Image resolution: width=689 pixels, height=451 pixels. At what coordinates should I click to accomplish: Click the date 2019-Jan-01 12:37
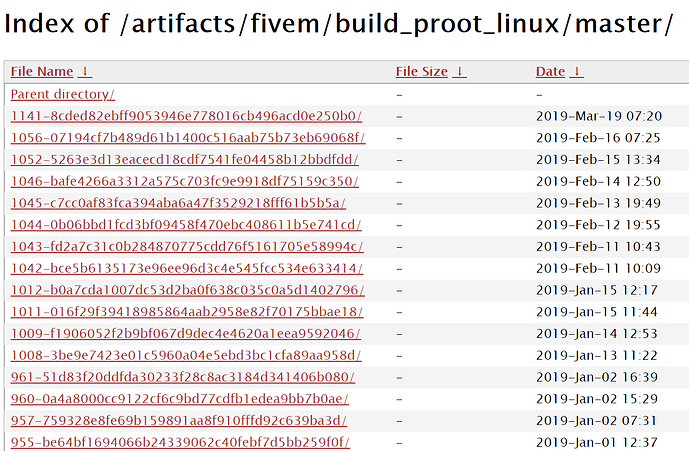597,442
